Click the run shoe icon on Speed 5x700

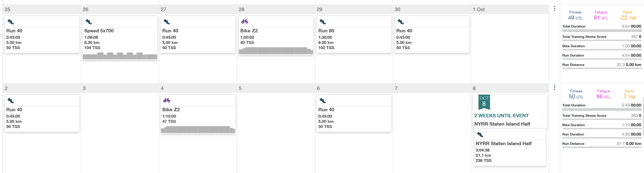pyautogui.click(x=89, y=22)
